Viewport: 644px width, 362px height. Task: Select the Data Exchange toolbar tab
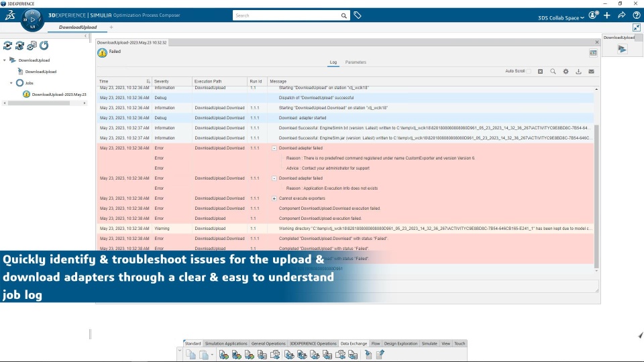[x=354, y=343]
